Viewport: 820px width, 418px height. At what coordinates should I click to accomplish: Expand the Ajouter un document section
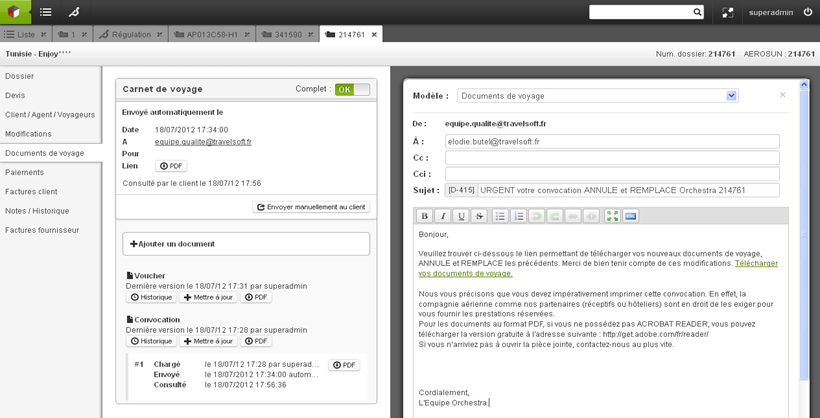(x=246, y=244)
